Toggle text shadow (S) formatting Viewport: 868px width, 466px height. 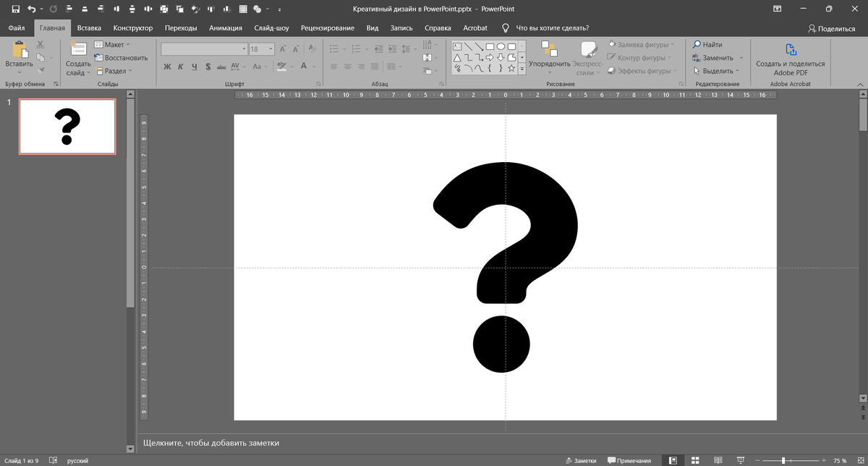[x=208, y=67]
